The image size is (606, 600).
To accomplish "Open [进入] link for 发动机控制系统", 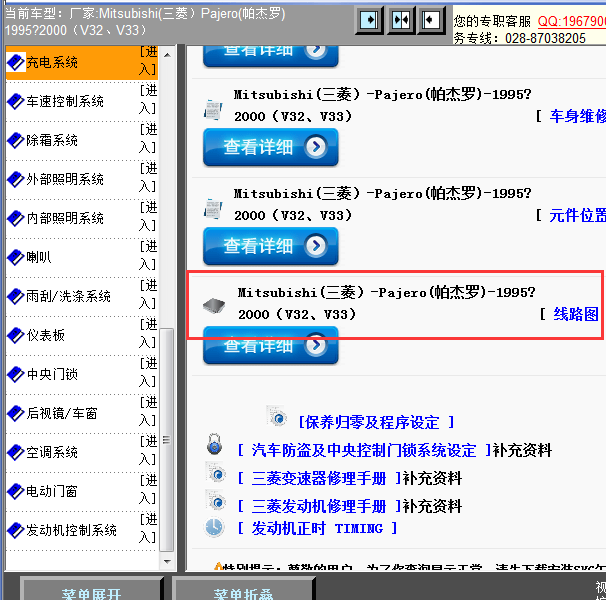I will [148, 529].
